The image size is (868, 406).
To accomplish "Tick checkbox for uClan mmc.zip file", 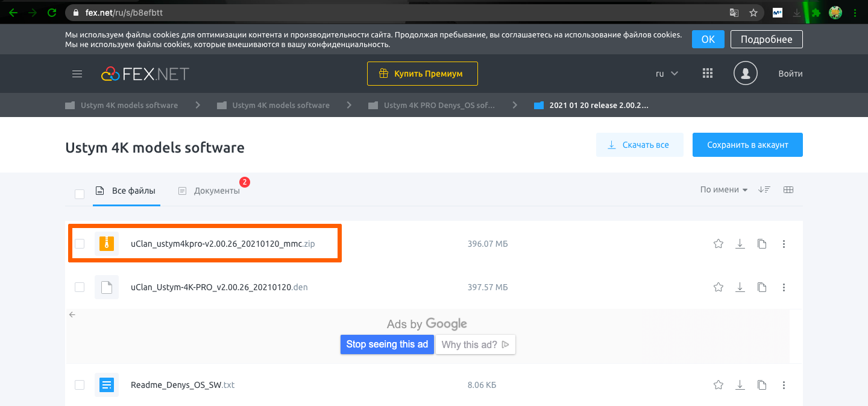I will click(80, 244).
